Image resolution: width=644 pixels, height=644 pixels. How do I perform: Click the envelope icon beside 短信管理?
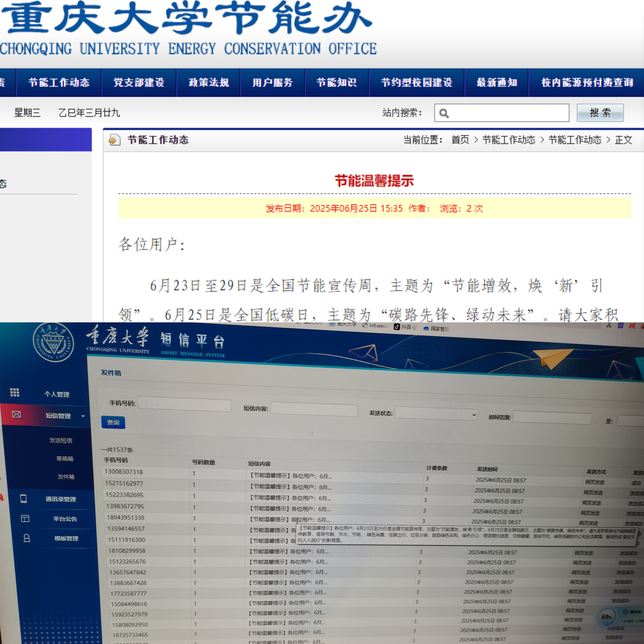pyautogui.click(x=17, y=414)
